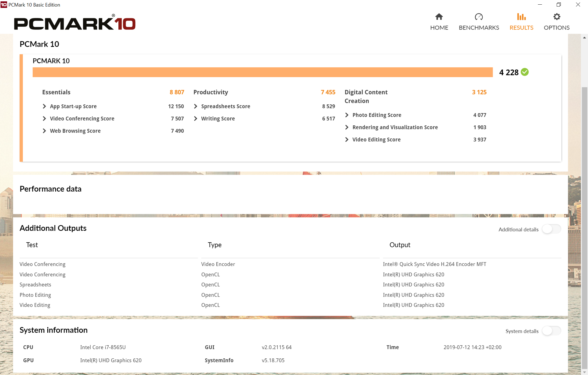The width and height of the screenshot is (588, 375).
Task: Close the PCMark 10 window
Action: [x=578, y=5]
